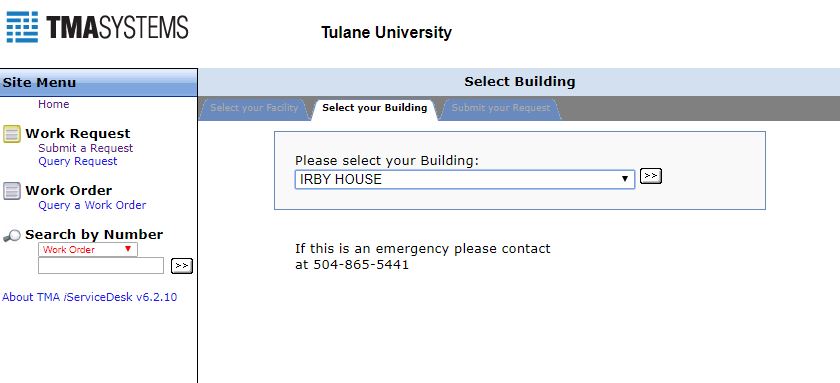Open the IRBY HOUSE building dropdown
The height and width of the screenshot is (383, 840).
point(464,179)
